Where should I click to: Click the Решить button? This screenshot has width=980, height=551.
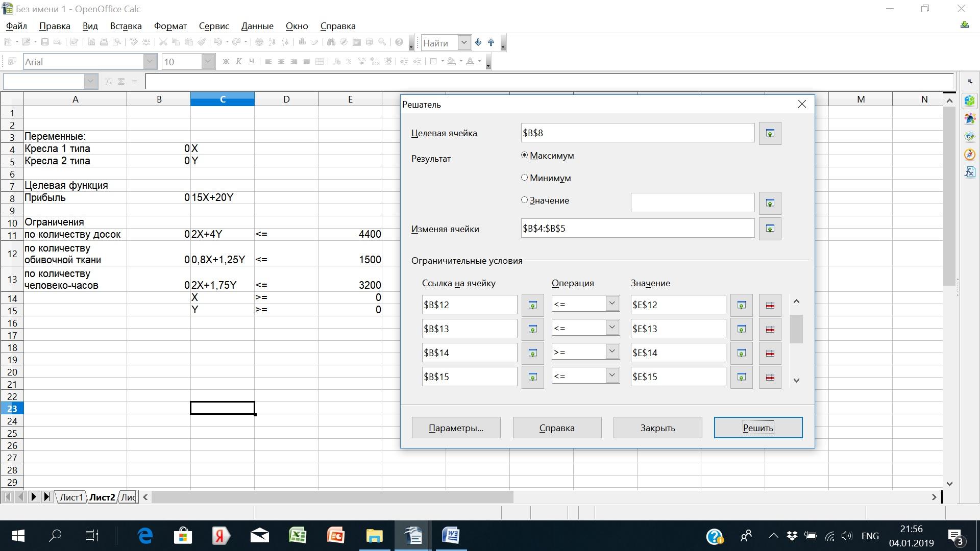tap(758, 428)
